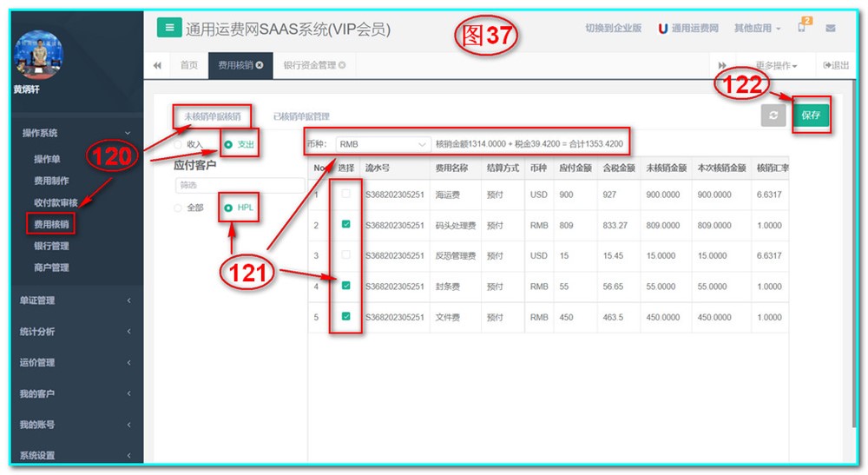Open 银行管理 in the sidebar
This screenshot has width=868, height=475.
[51, 246]
